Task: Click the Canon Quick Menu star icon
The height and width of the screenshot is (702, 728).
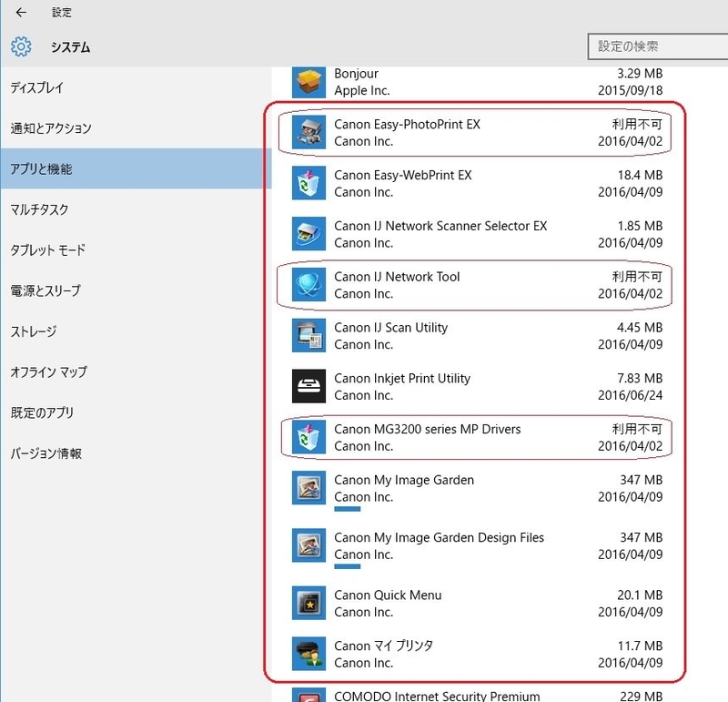Action: point(308,603)
